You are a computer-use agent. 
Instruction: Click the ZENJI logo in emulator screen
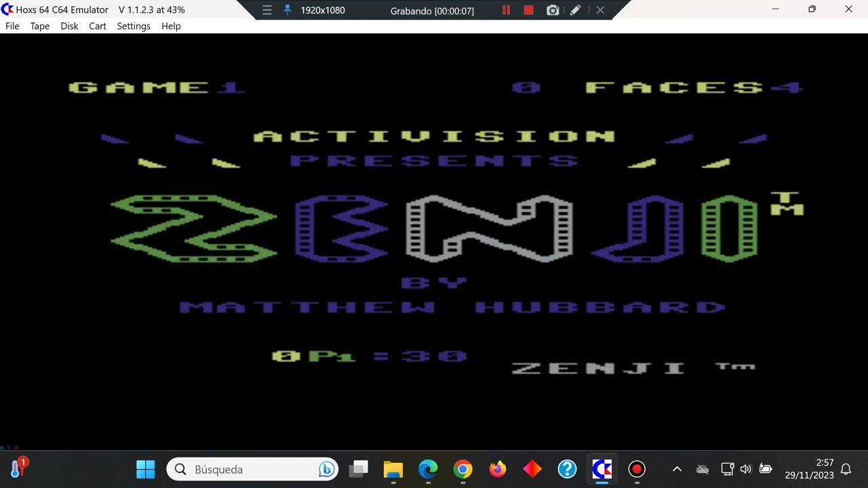(434, 229)
